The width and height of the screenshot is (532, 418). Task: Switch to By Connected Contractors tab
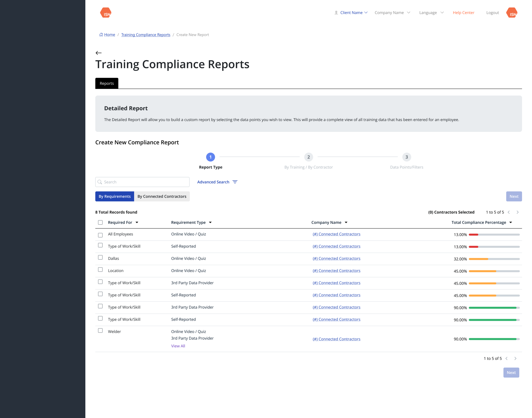click(x=162, y=196)
